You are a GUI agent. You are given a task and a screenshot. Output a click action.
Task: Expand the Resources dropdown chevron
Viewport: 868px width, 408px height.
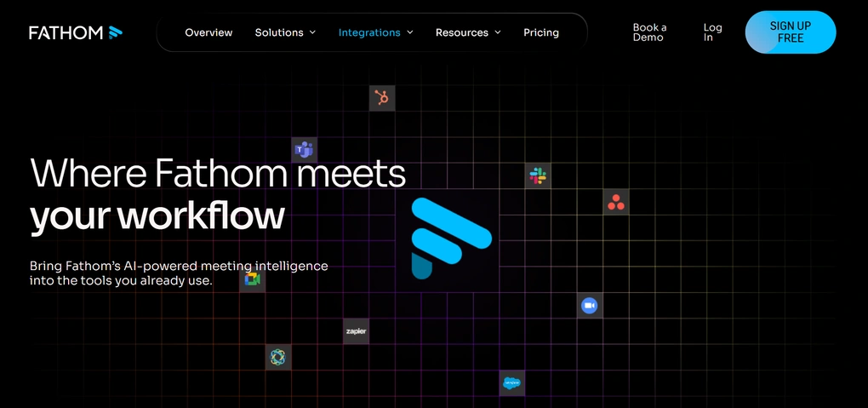click(x=497, y=32)
